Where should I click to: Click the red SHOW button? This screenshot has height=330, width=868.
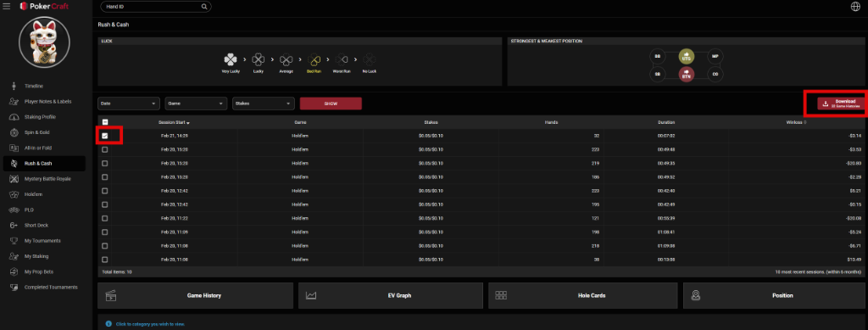point(331,103)
